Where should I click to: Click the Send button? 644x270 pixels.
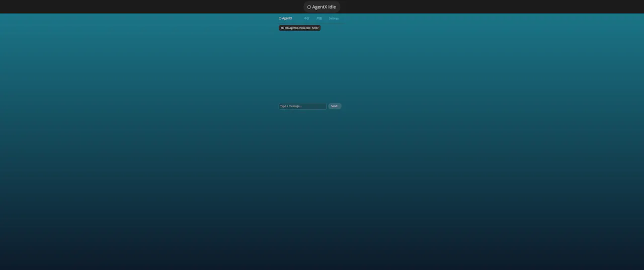pyautogui.click(x=335, y=106)
